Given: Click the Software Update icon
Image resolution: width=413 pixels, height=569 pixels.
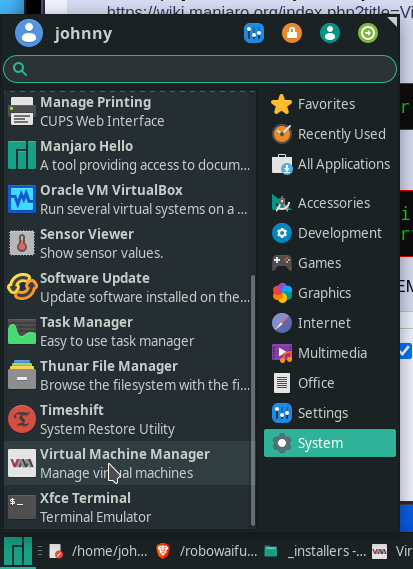Looking at the screenshot, I should [x=22, y=287].
